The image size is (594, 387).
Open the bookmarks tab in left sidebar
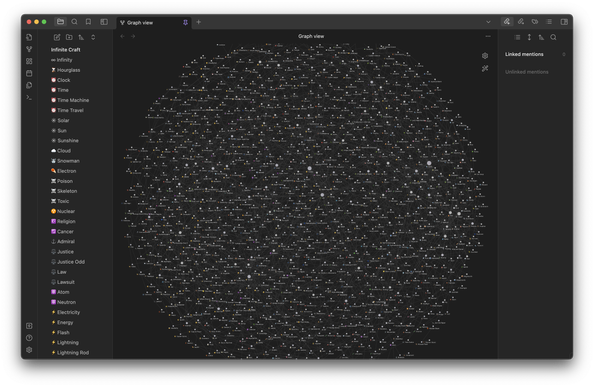coord(88,22)
